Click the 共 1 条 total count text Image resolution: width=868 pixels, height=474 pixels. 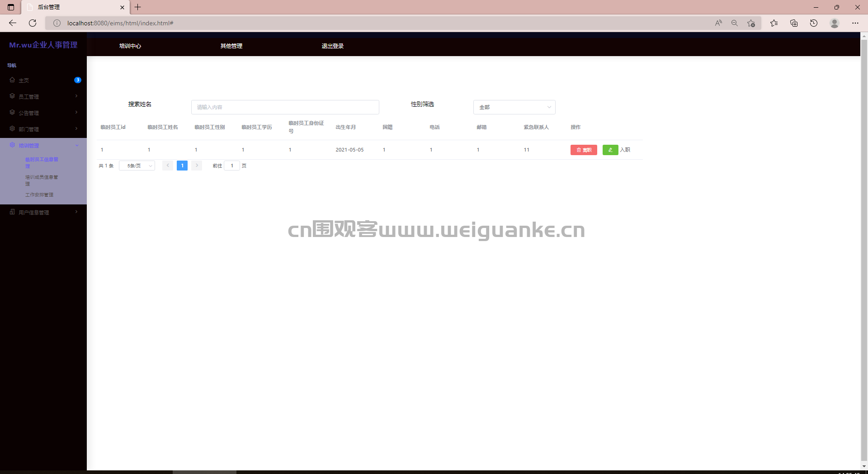(x=106, y=166)
